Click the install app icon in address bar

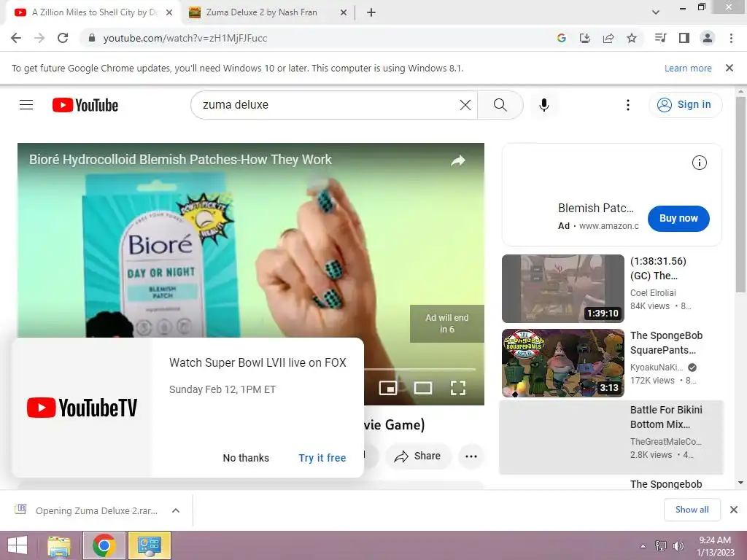[584, 38]
